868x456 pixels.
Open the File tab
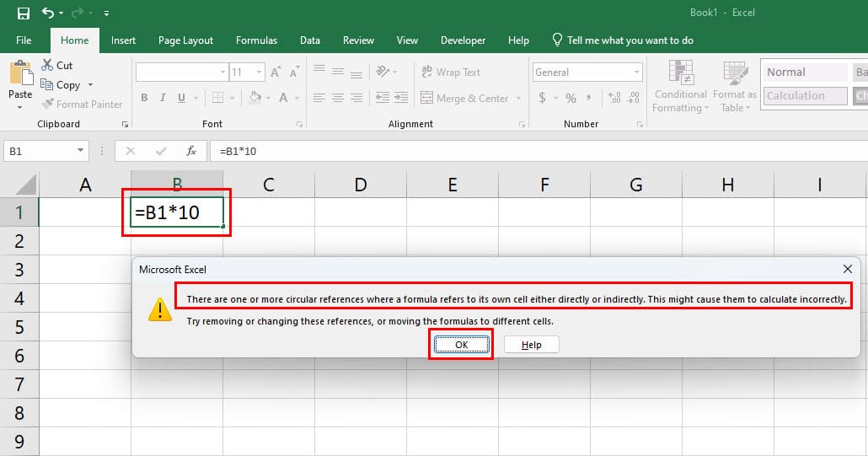24,40
